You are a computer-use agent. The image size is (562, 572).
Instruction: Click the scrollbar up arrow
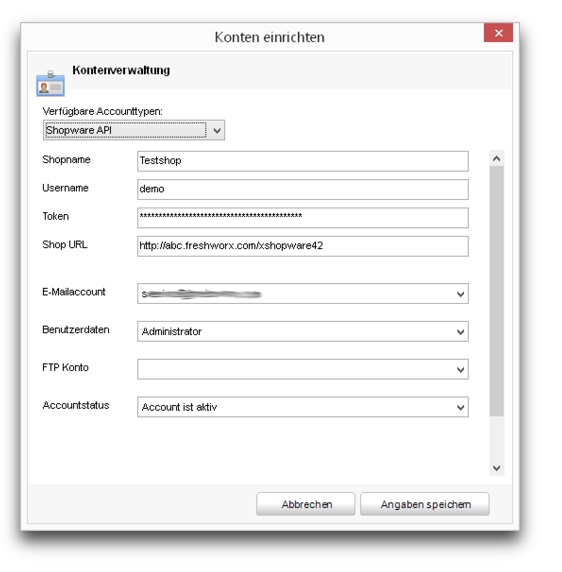496,159
